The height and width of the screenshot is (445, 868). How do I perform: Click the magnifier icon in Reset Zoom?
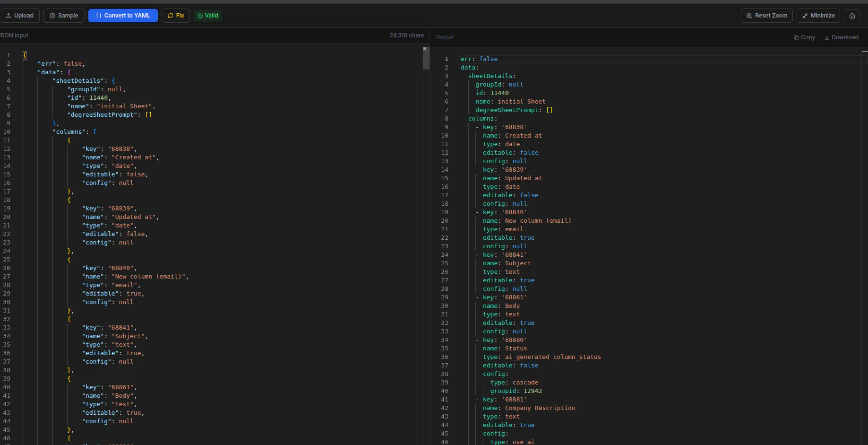(x=749, y=16)
